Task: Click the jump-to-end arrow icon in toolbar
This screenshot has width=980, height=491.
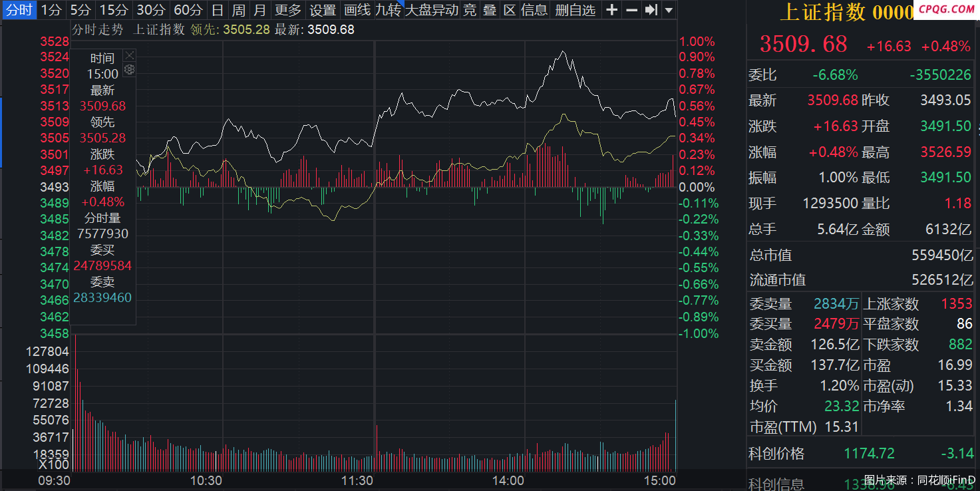Action: [652, 10]
